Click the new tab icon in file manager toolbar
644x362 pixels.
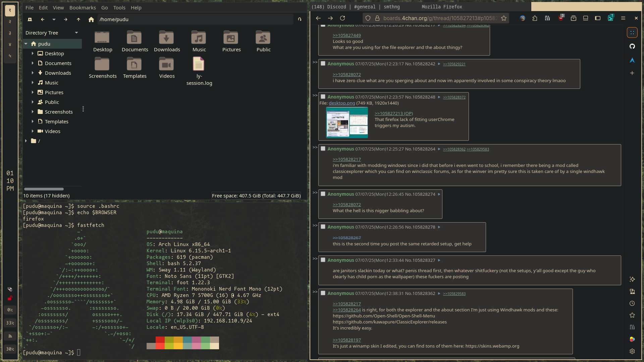pyautogui.click(x=30, y=19)
